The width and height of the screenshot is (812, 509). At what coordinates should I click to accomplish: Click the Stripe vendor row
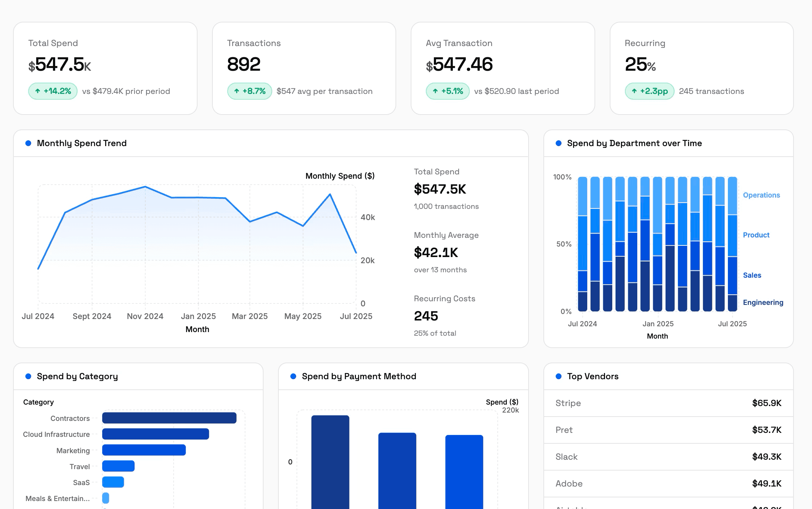[x=668, y=403]
